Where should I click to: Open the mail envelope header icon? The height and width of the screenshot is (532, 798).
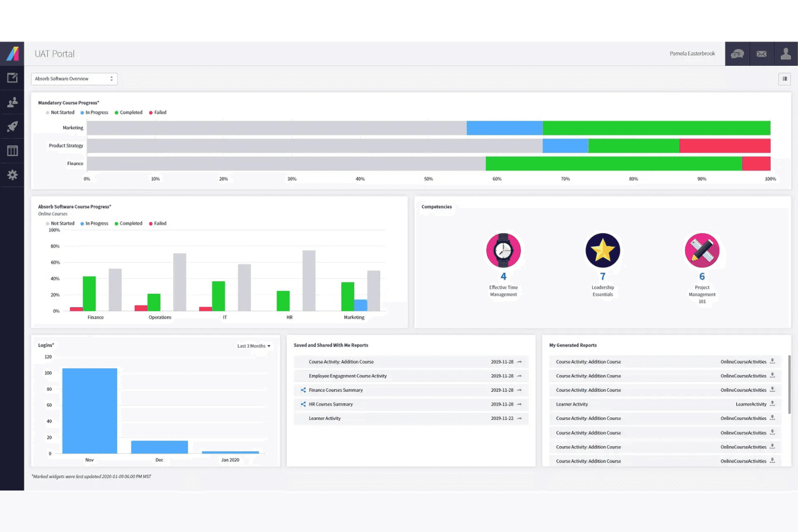[761, 54]
